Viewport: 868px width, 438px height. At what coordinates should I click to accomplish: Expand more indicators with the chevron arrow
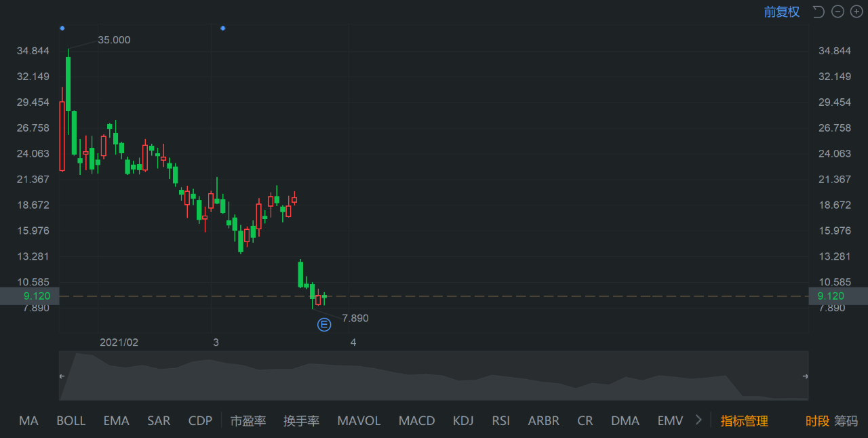(698, 420)
